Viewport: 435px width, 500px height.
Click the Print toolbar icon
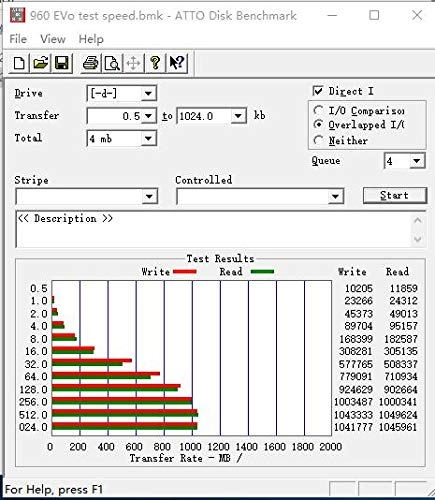coord(91,63)
